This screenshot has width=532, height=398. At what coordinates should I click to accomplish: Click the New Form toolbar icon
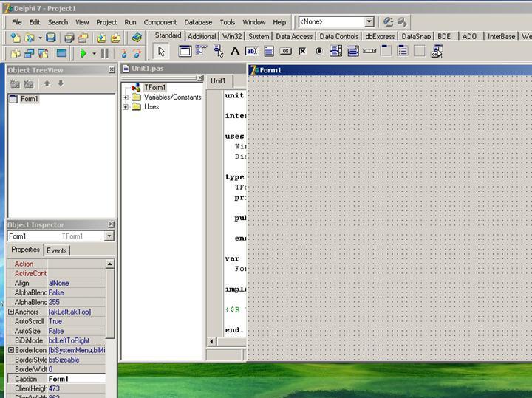[61, 53]
